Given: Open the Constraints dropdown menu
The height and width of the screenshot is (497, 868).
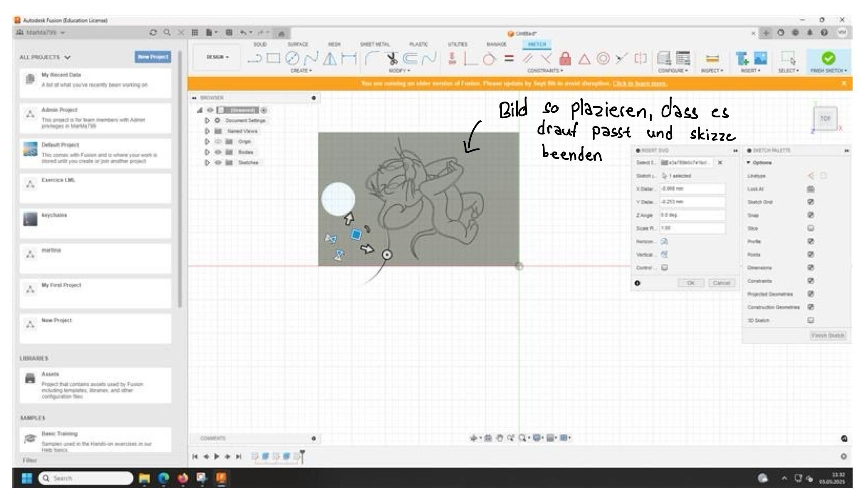Looking at the screenshot, I should pyautogui.click(x=545, y=71).
